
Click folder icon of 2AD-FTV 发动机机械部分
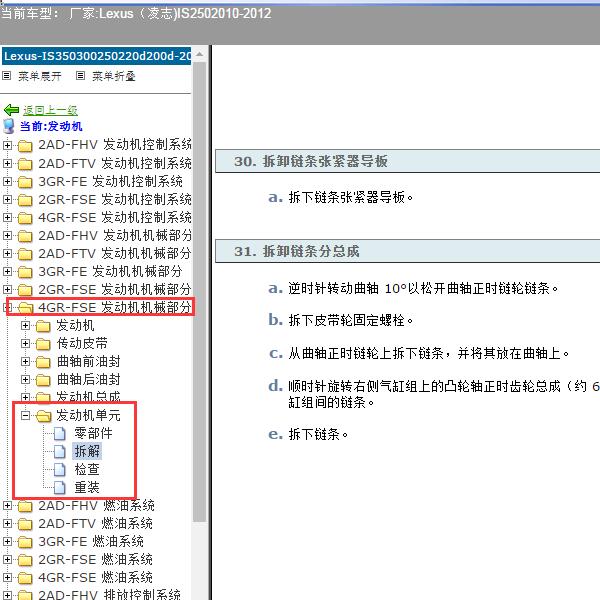[25, 254]
